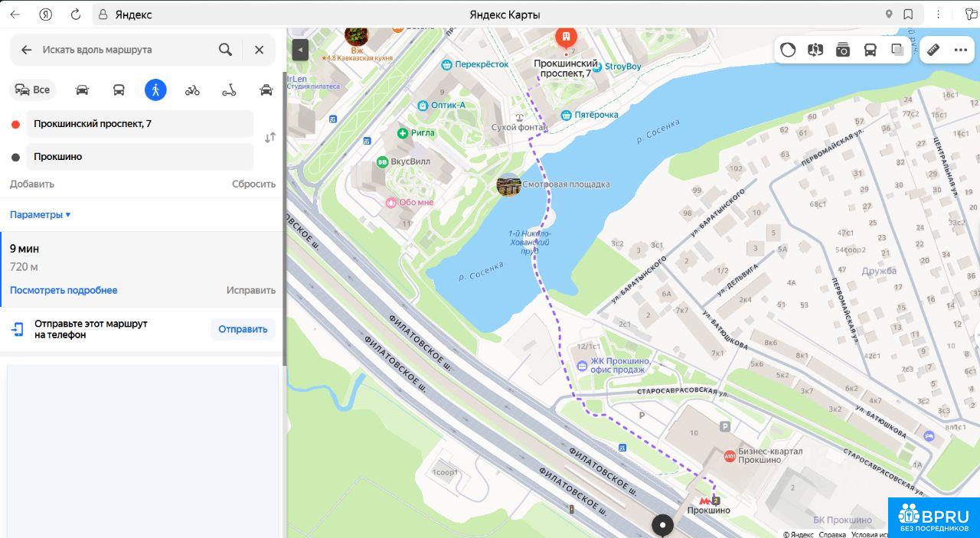Switch route mode to car
980x538 pixels.
click(82, 90)
